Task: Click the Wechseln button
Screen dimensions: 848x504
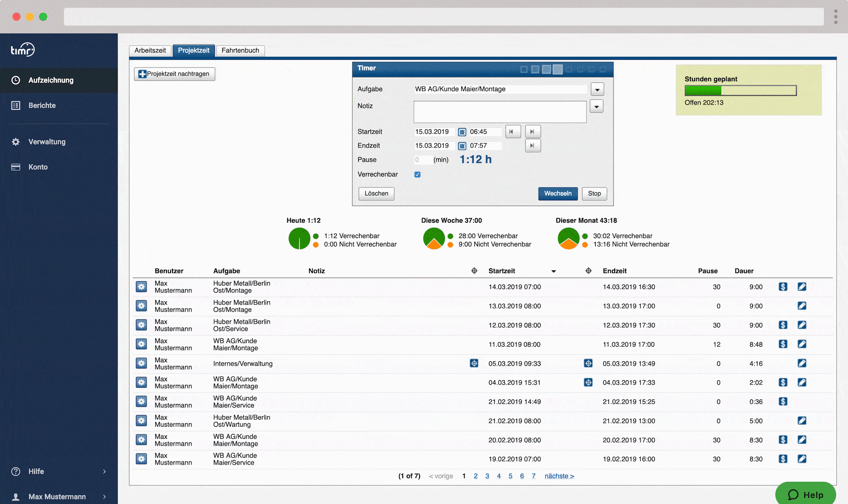Action: (558, 193)
